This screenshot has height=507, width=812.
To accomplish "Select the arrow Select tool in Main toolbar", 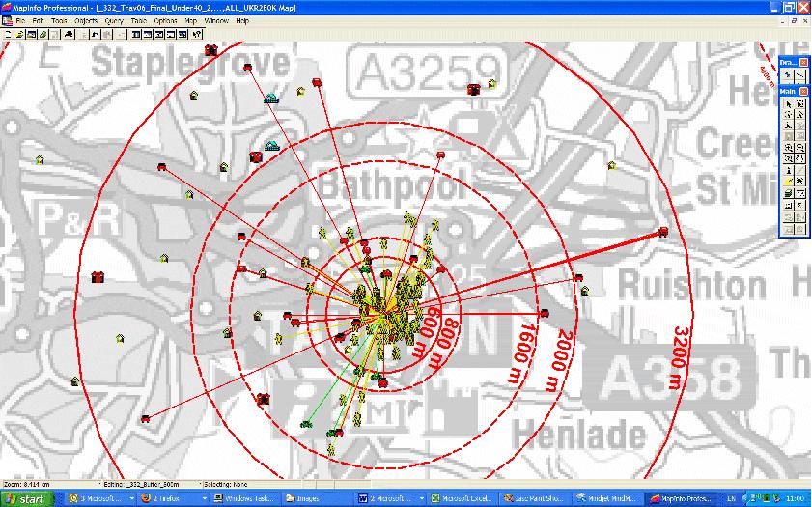I will tap(788, 103).
